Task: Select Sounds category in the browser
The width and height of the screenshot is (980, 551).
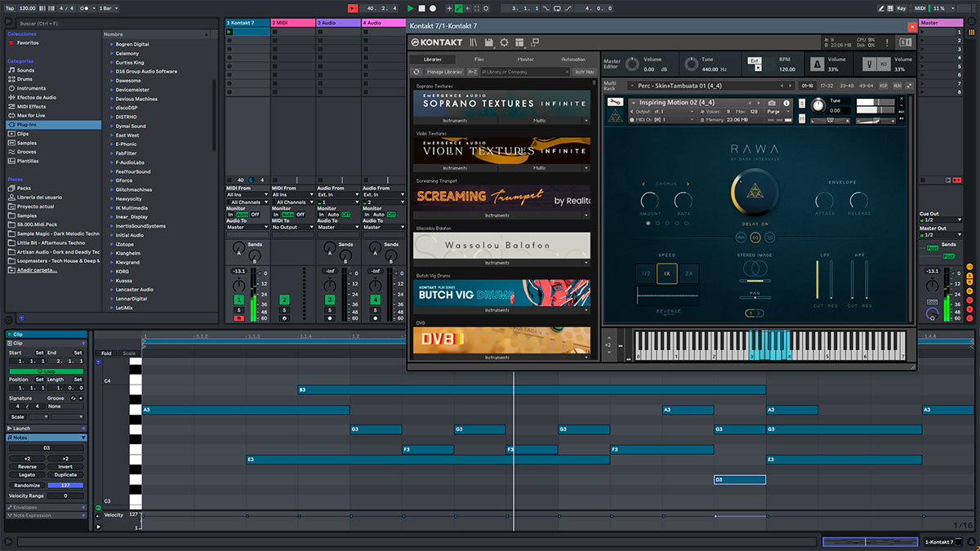Action: [x=26, y=70]
